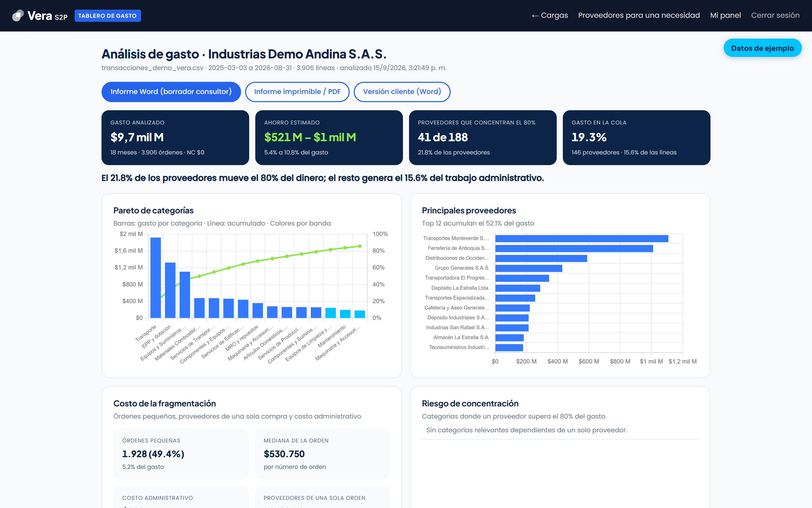Select the Ahorro estimado card

click(x=329, y=138)
